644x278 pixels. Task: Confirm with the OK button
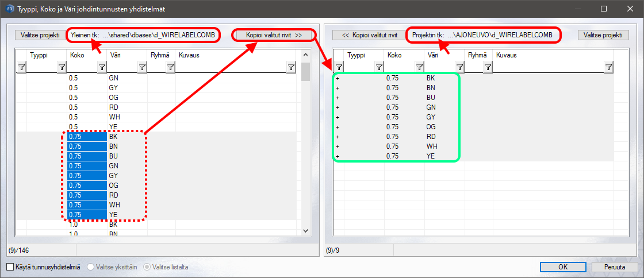click(x=563, y=267)
